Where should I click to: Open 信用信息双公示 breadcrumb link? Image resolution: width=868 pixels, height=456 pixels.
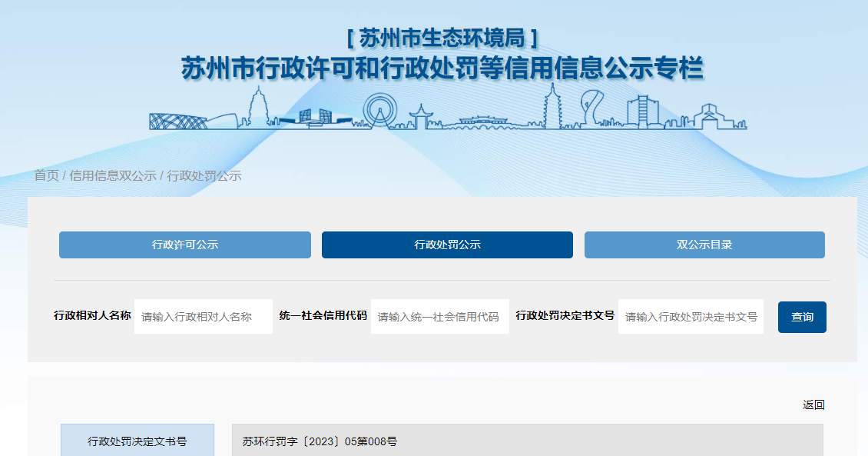[113, 175]
